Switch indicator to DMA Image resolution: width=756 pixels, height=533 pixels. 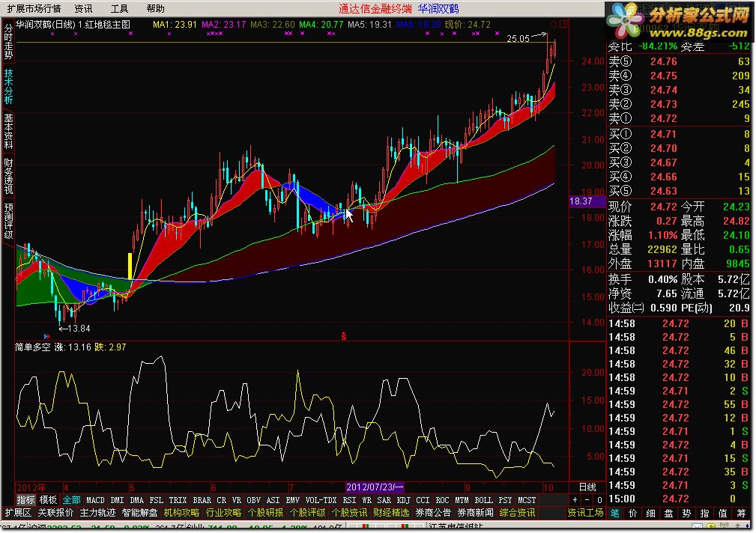pyautogui.click(x=137, y=500)
